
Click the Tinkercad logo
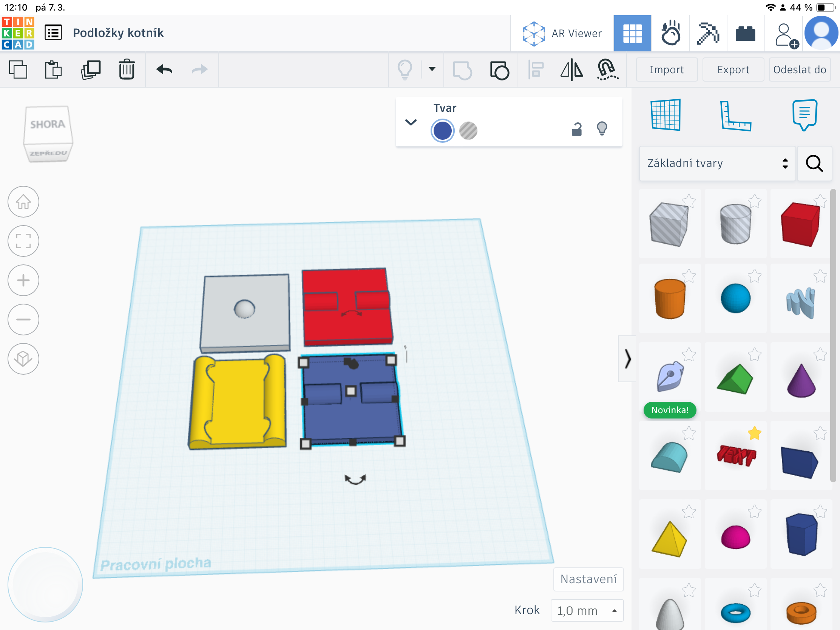(18, 33)
